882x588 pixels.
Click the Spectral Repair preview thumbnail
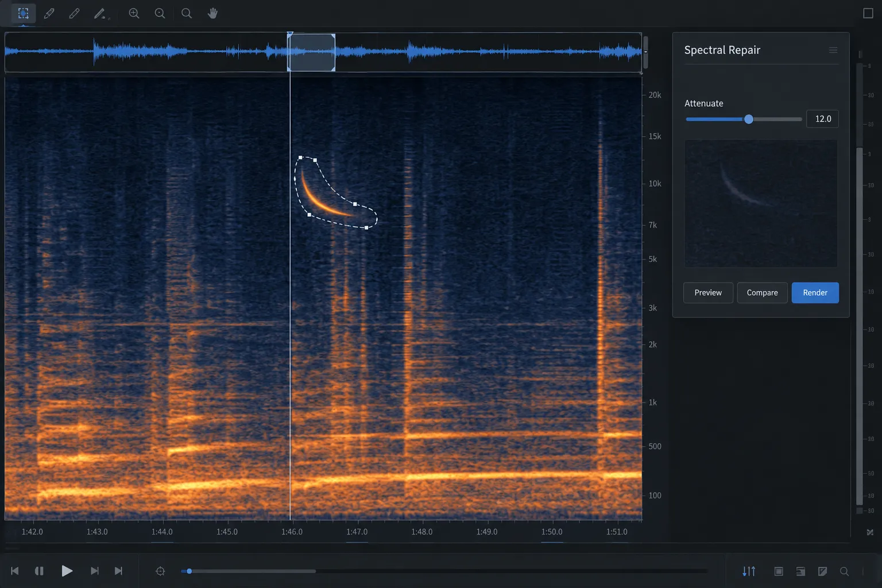coord(761,203)
